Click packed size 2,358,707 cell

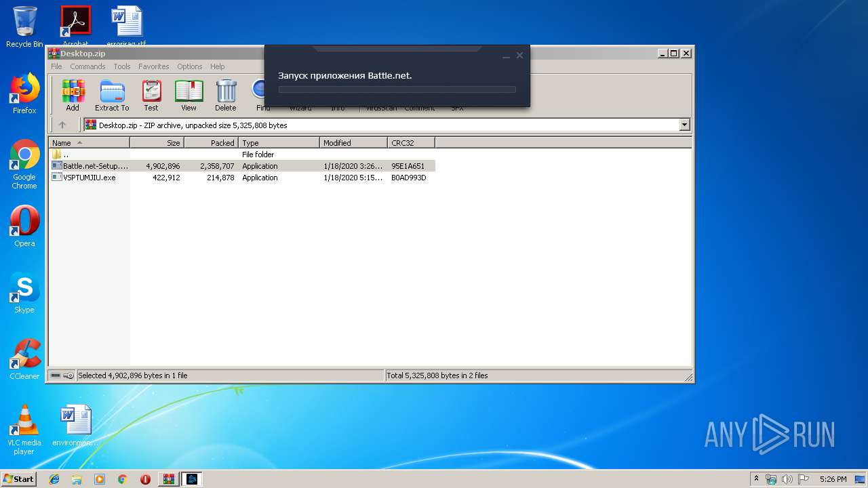click(x=217, y=166)
